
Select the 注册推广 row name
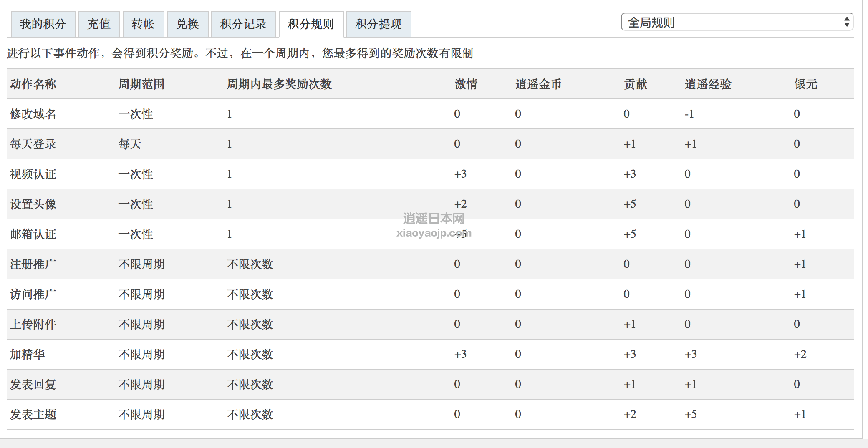pyautogui.click(x=33, y=264)
